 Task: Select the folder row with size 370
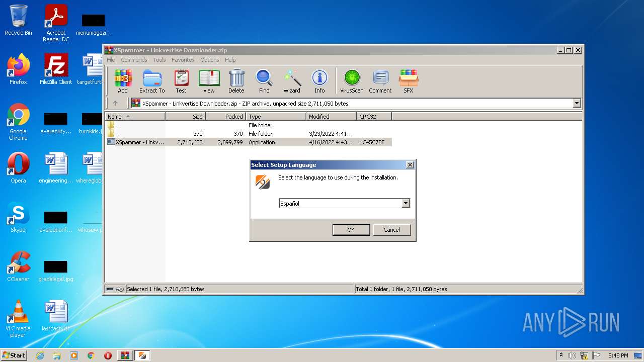coord(249,134)
